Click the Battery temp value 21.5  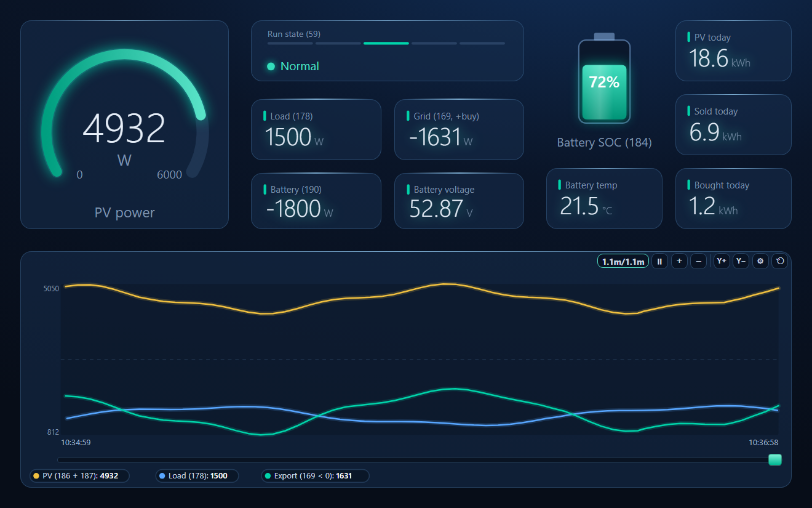coord(579,206)
